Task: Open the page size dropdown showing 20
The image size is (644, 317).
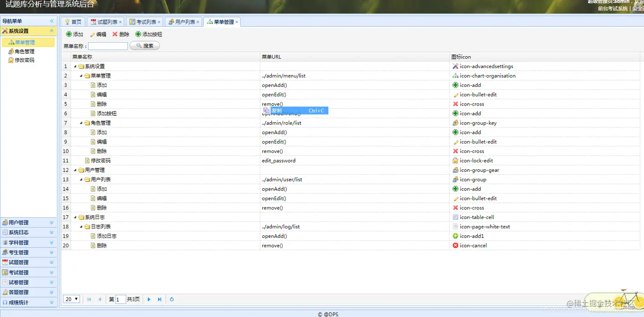Action: point(72,299)
